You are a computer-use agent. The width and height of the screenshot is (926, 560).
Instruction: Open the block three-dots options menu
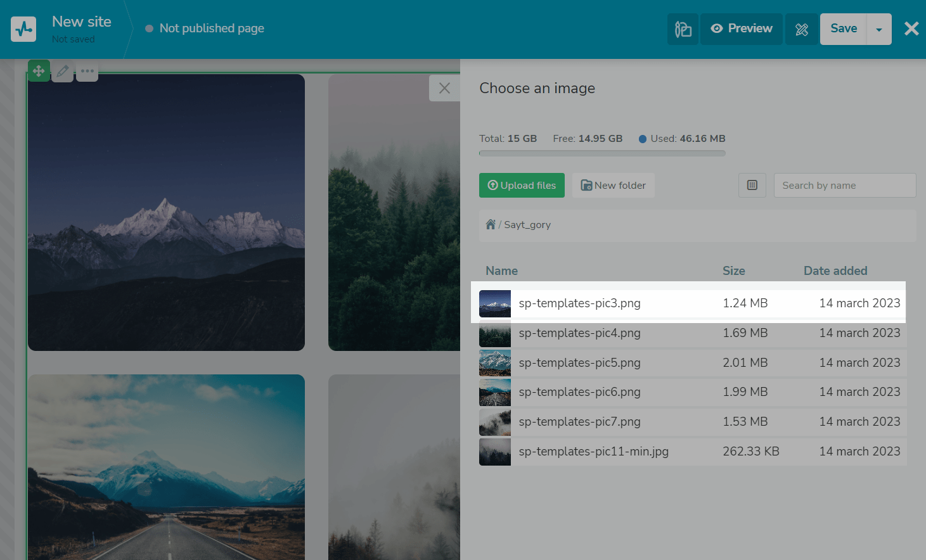[87, 71]
